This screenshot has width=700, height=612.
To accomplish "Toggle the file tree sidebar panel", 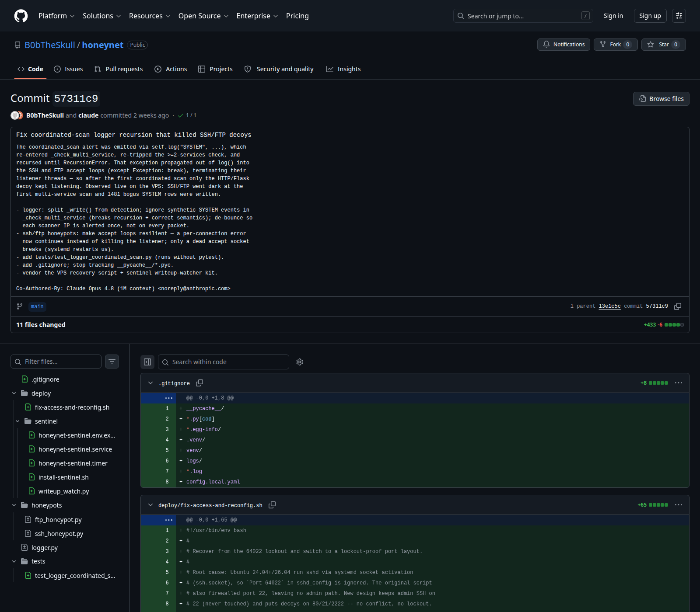I will tap(147, 362).
